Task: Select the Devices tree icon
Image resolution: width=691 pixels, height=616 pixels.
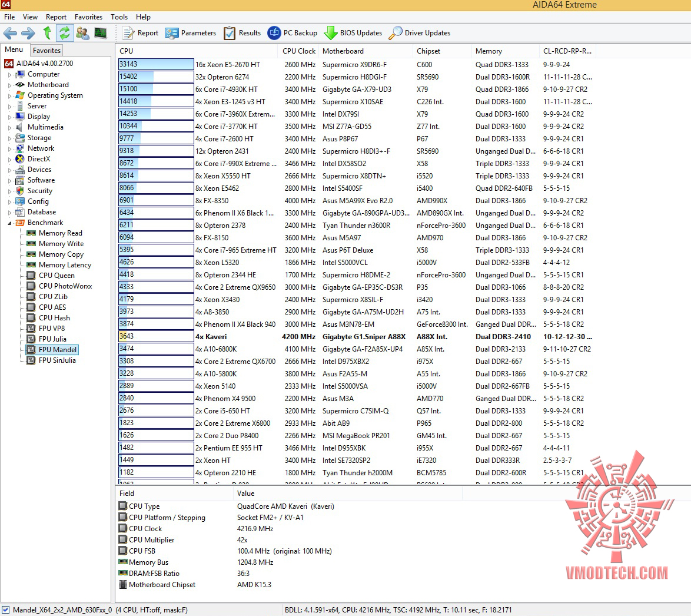Action: (x=20, y=170)
